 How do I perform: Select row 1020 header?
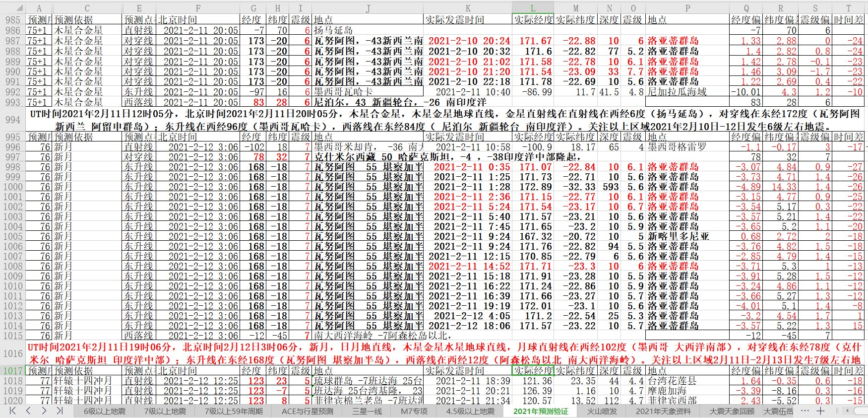[x=12, y=401]
